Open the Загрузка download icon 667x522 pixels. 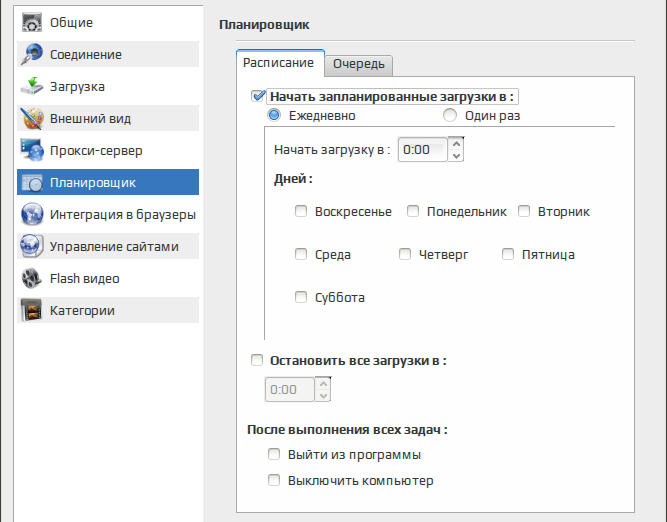32,86
